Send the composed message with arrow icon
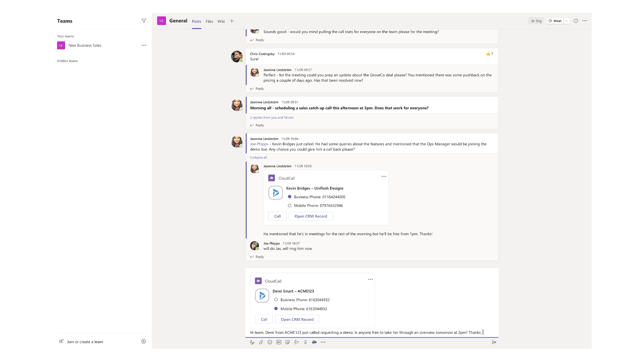The width and height of the screenshot is (644, 362). tap(494, 342)
